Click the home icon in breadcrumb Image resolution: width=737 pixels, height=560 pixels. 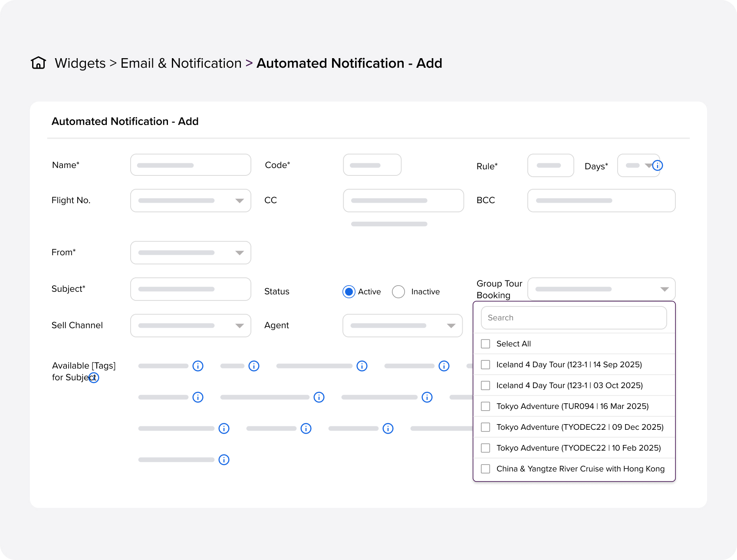pyautogui.click(x=39, y=63)
